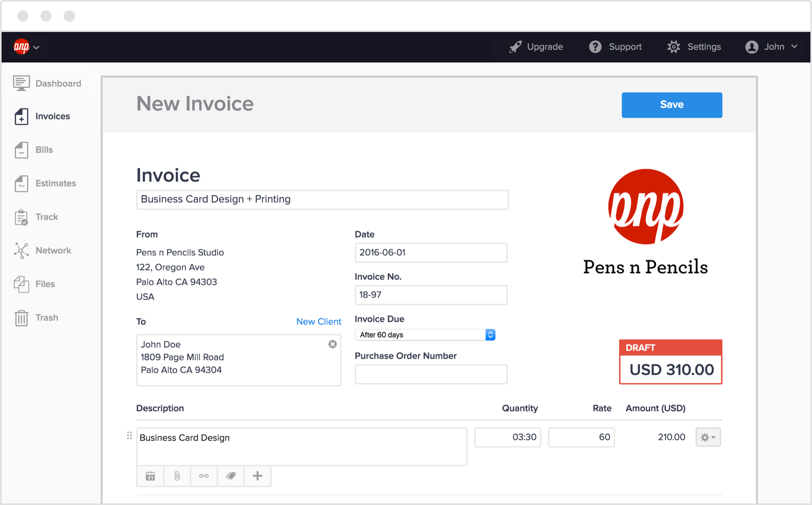Screen dimensions: 812x505
Task: Navigate to Bills section
Action: [45, 149]
